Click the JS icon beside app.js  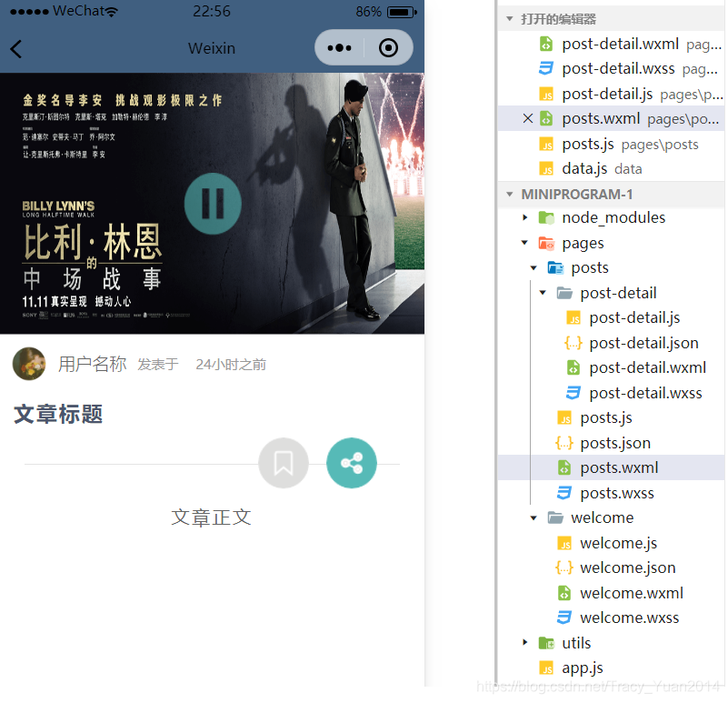(546, 668)
